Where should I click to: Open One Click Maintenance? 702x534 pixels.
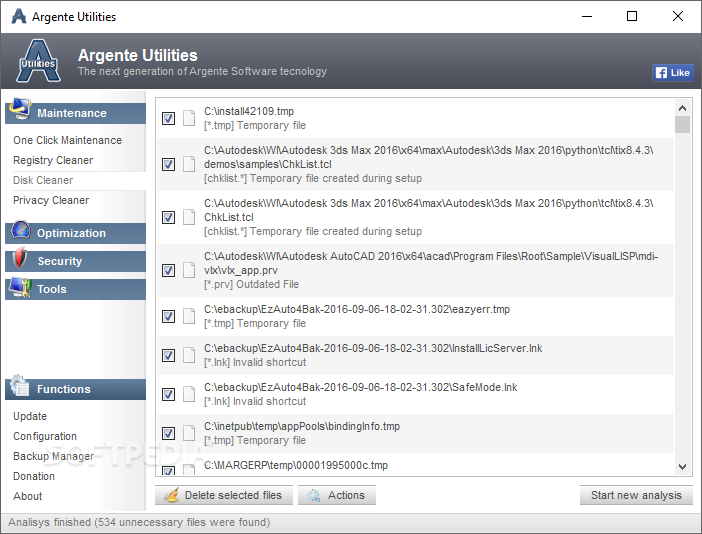[67, 140]
